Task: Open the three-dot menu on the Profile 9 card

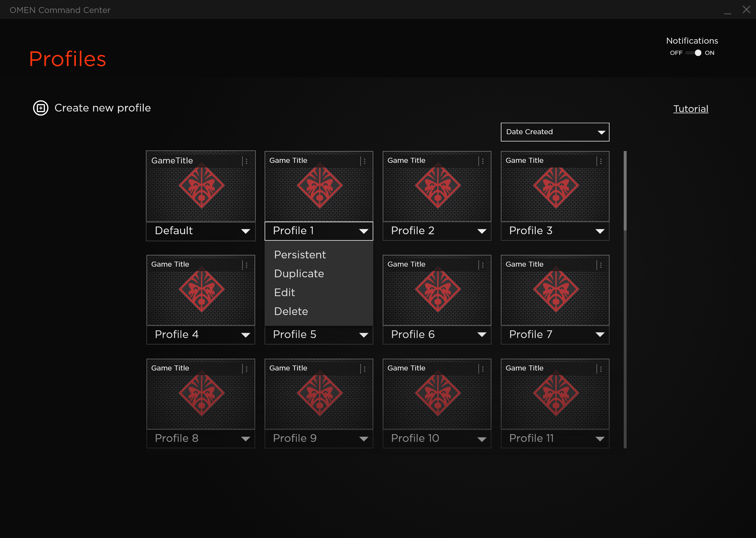Action: click(364, 369)
